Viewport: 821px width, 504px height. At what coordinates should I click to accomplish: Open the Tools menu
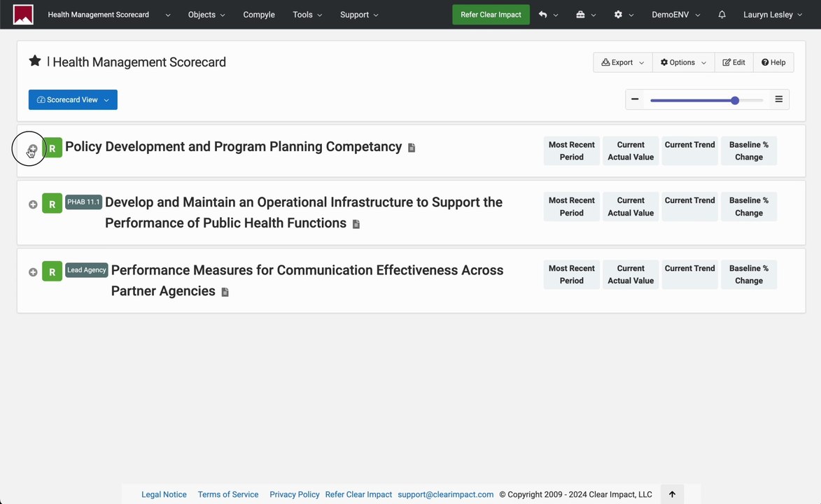click(307, 15)
